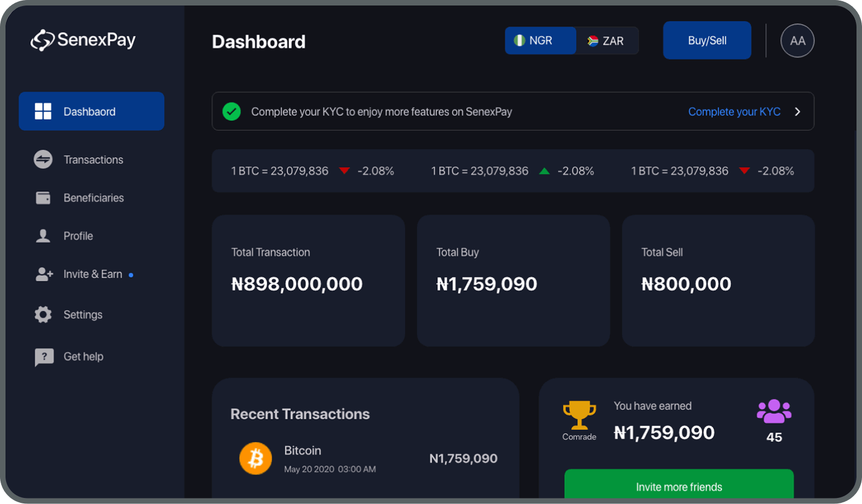Open Transactions via the transfer icon
The image size is (862, 504).
(43, 159)
